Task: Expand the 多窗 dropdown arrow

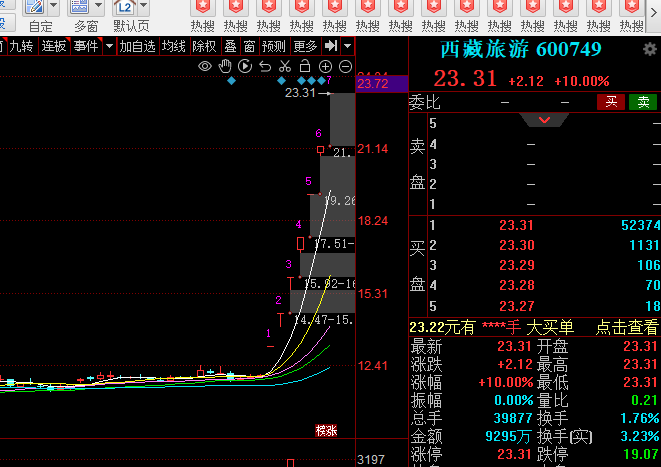Action: pos(99,6)
